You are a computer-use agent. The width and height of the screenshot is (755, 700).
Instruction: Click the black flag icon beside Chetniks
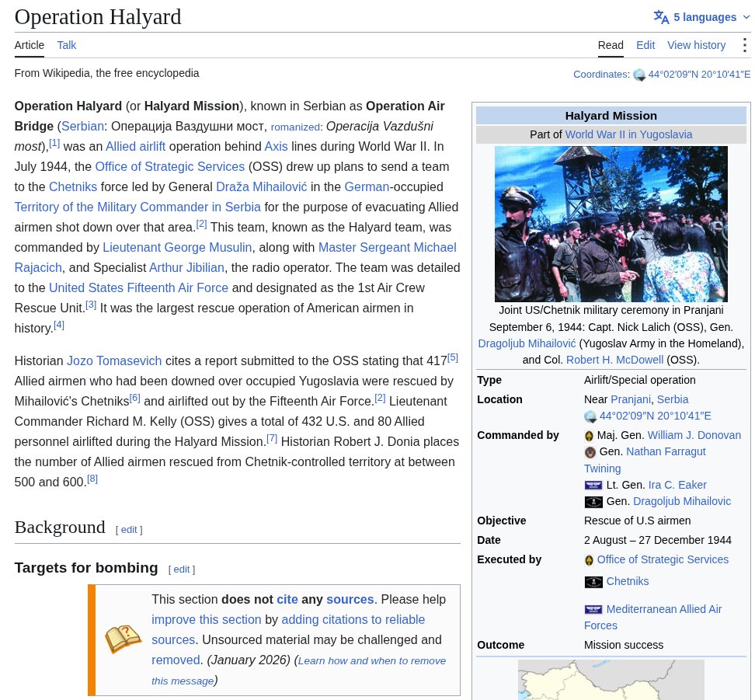(x=593, y=582)
